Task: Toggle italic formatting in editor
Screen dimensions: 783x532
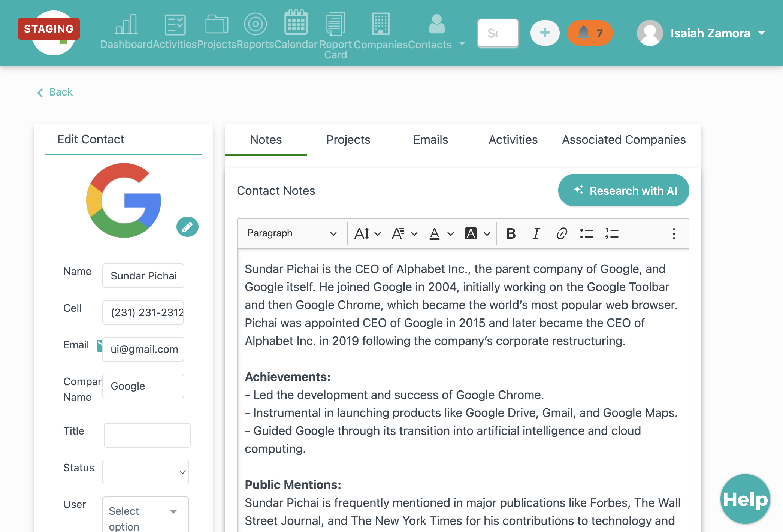Action: coord(536,233)
